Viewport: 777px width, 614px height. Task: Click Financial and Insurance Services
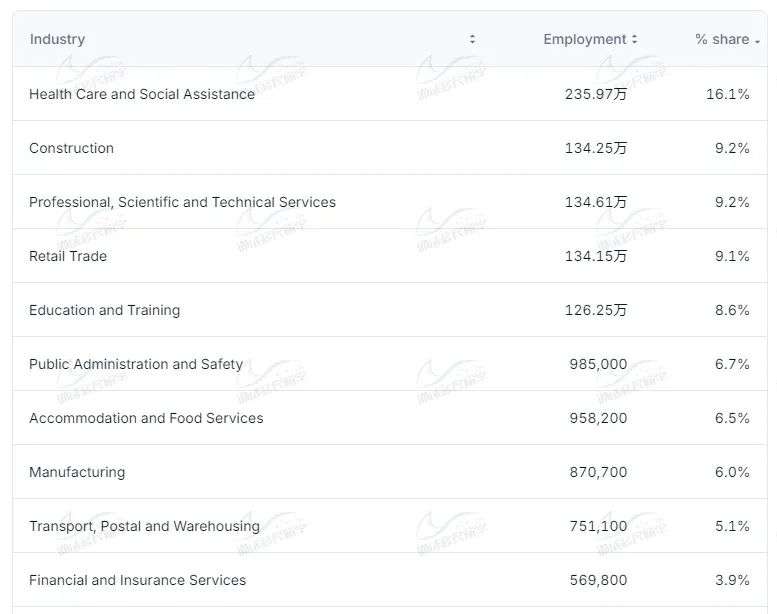[x=137, y=580]
